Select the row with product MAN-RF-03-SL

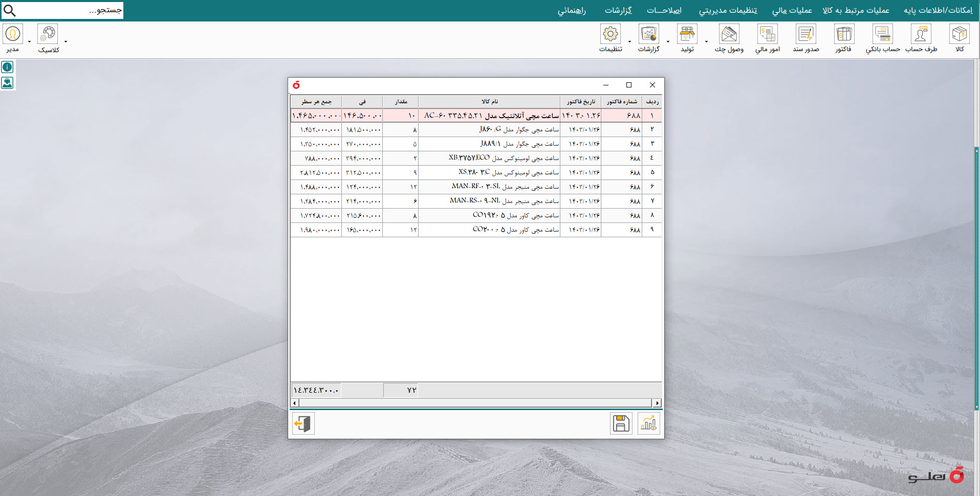(x=476, y=187)
